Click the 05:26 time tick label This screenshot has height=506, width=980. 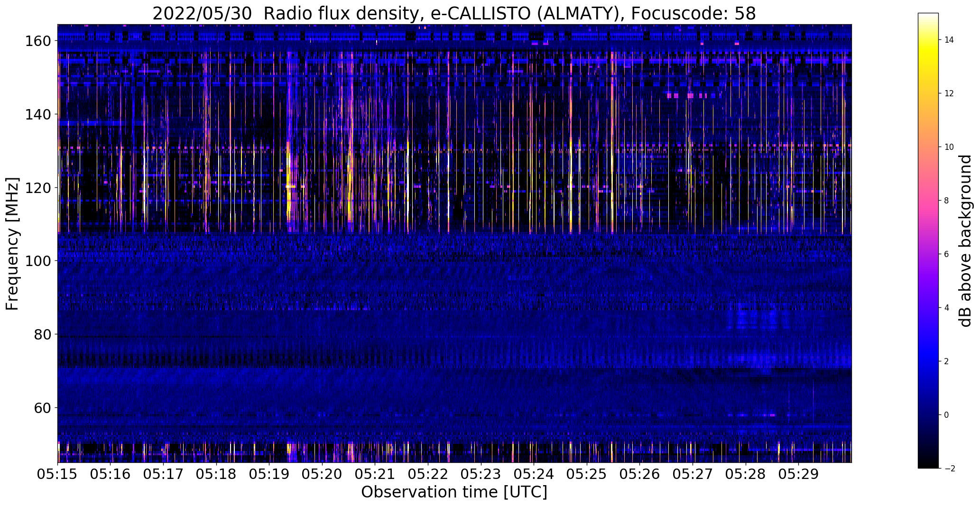(640, 474)
